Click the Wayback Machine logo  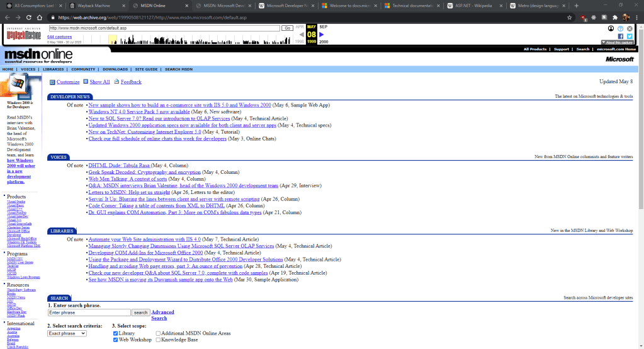point(24,32)
